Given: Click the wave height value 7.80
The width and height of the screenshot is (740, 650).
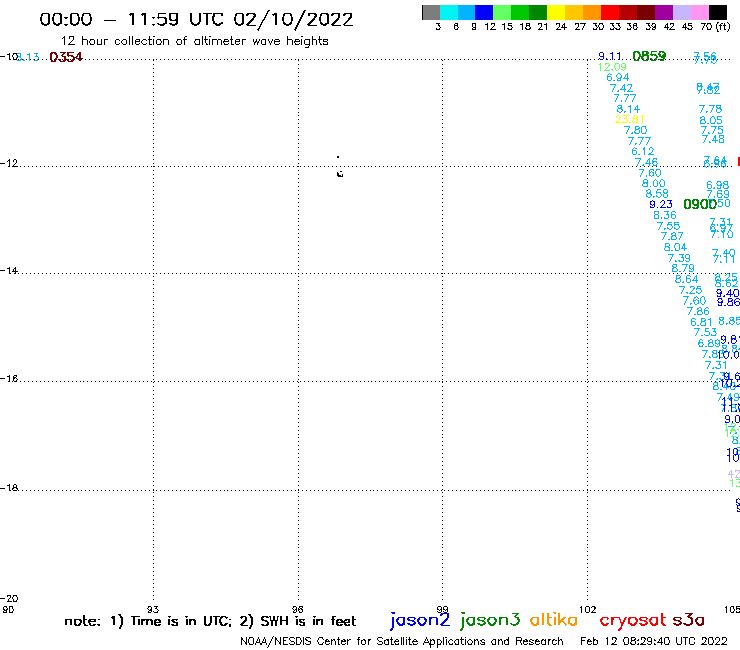Looking at the screenshot, I should point(636,130).
